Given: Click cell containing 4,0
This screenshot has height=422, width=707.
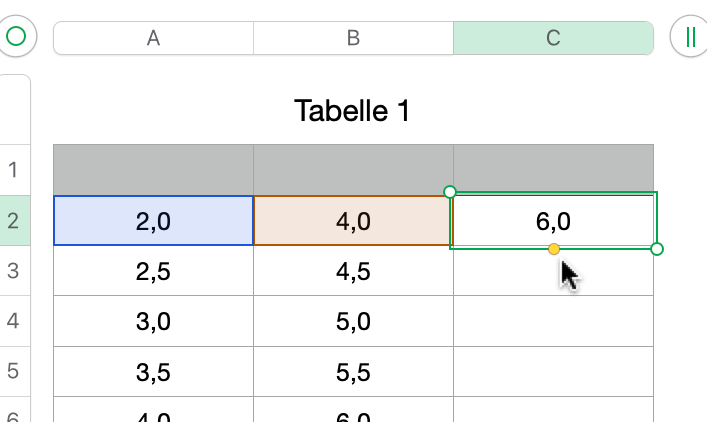Looking at the screenshot, I should [x=353, y=221].
